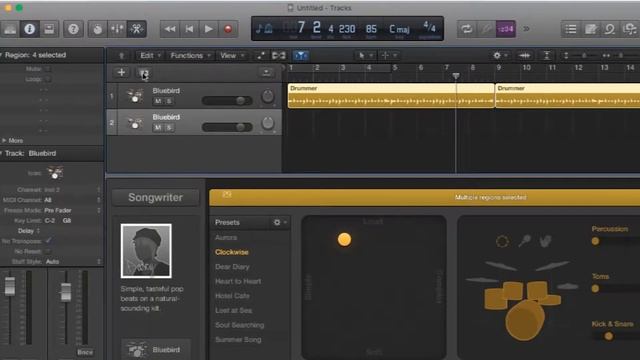This screenshot has width=640, height=360.
Task: Toggle the No Reset checkbox
Action: coord(47,251)
